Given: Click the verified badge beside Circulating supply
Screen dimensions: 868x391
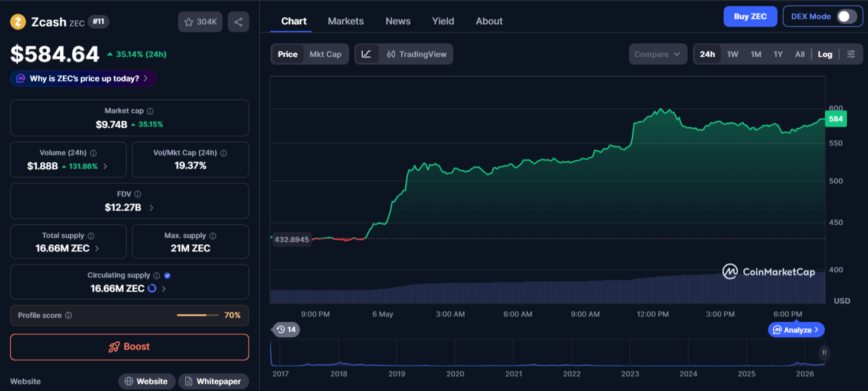Looking at the screenshot, I should (167, 276).
